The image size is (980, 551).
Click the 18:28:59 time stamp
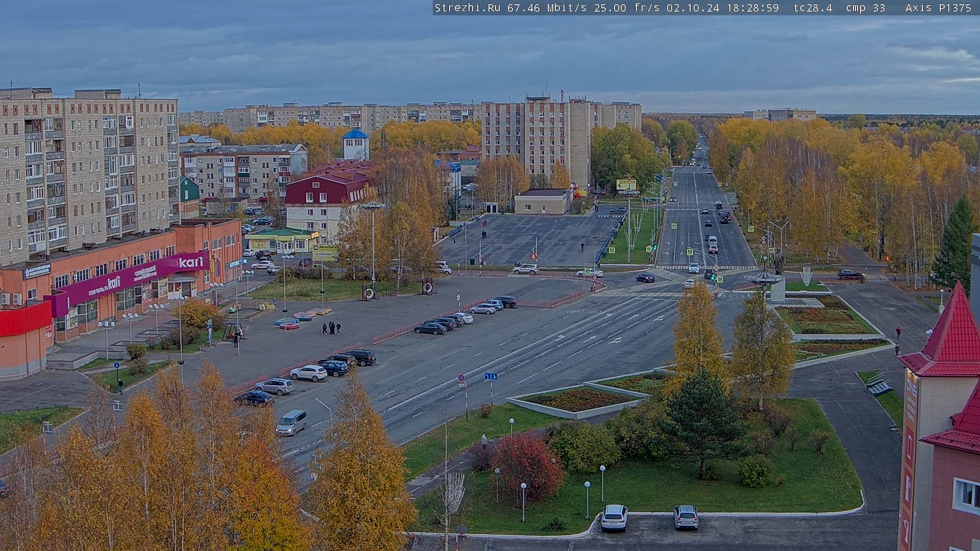point(752,8)
